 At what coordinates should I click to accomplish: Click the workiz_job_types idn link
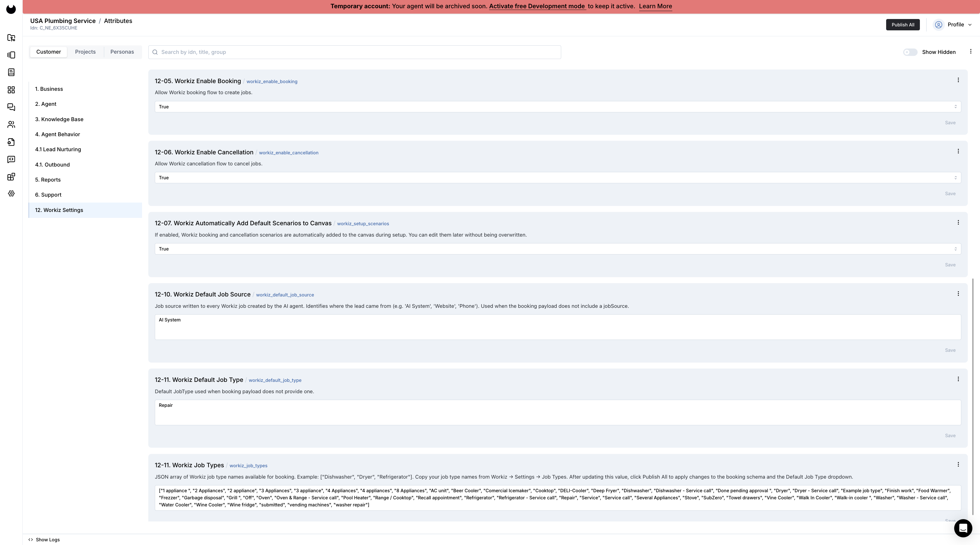point(248,466)
